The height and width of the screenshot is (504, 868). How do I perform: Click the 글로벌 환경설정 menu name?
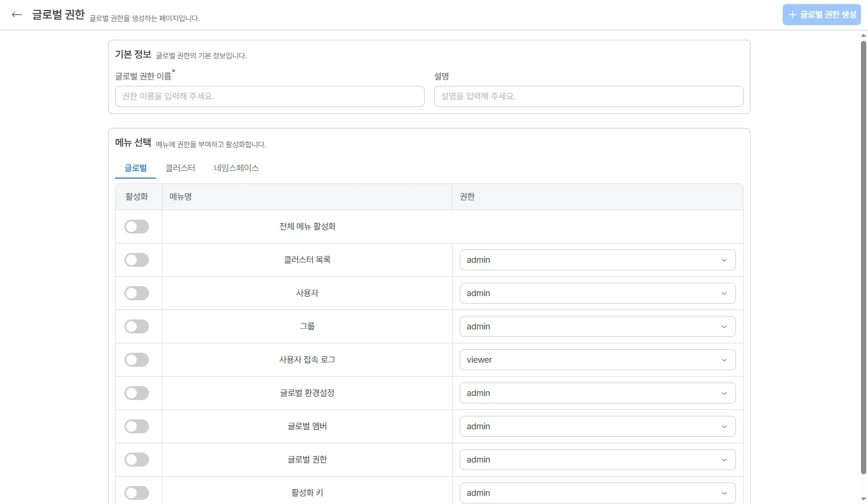tap(307, 393)
